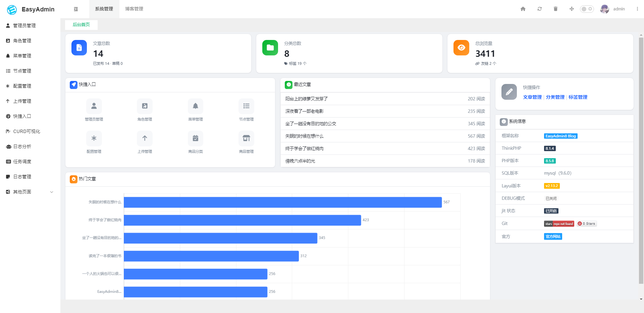This screenshot has height=313, width=644.
Task: Click the 8.5.8 PHP version badge
Action: [550, 161]
